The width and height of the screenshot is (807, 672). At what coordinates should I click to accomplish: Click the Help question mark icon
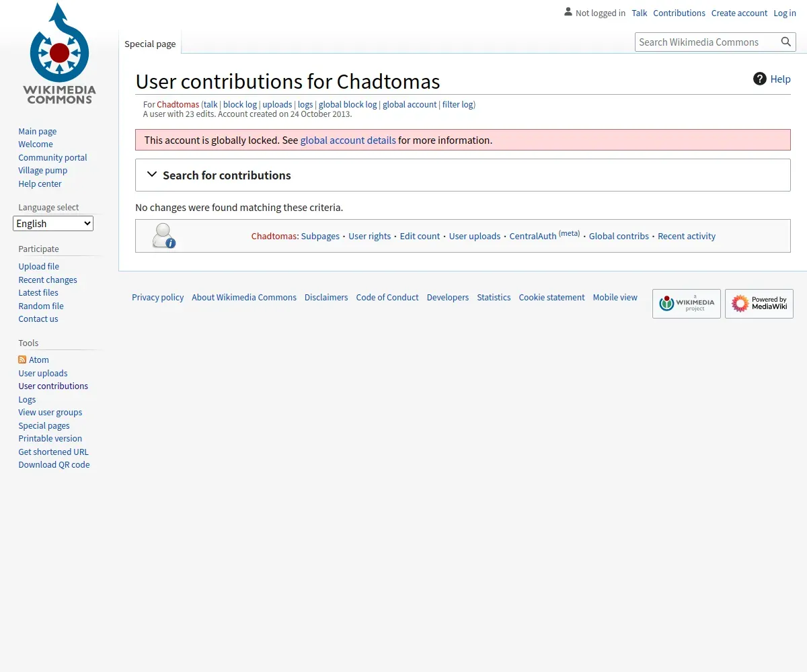coord(760,79)
